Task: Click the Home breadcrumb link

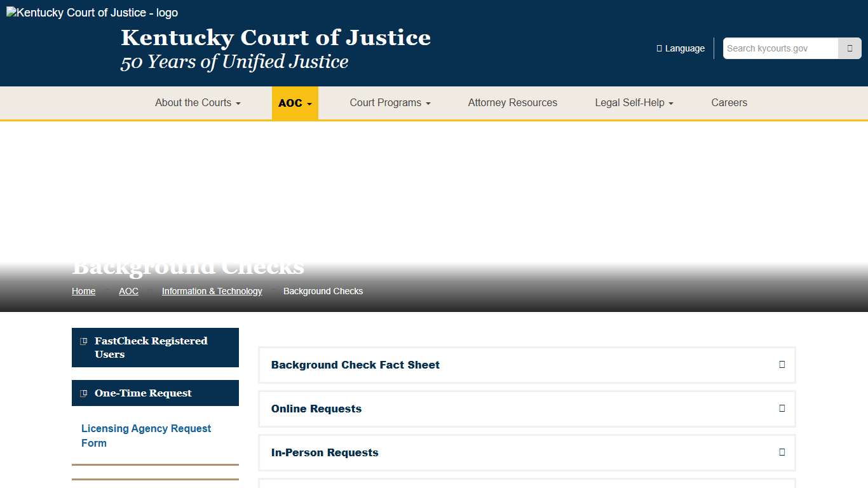Action: [83, 291]
